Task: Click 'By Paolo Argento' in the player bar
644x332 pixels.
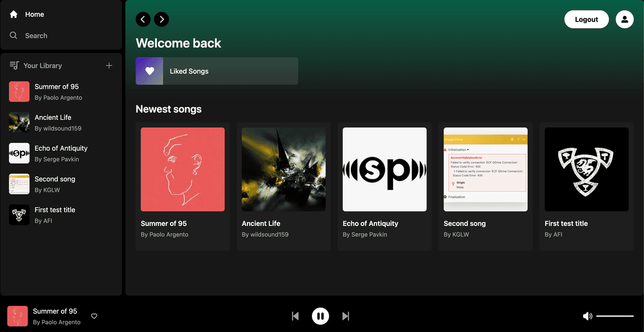Action: point(57,322)
